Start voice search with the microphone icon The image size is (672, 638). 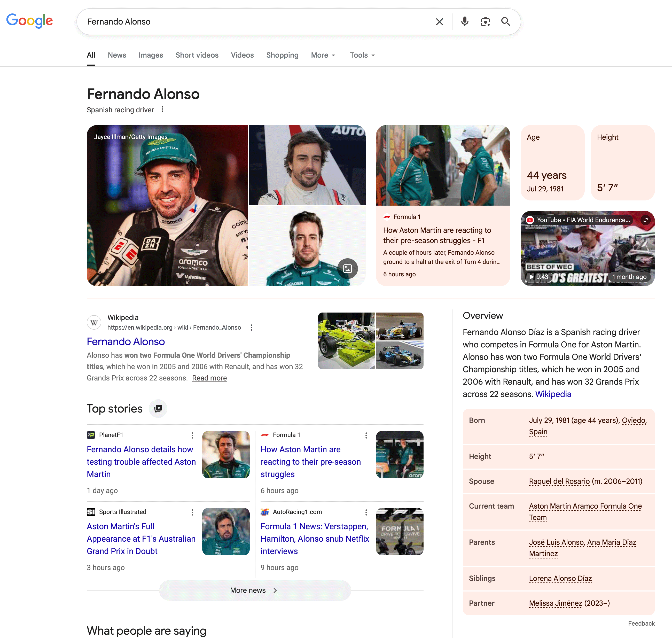click(465, 22)
